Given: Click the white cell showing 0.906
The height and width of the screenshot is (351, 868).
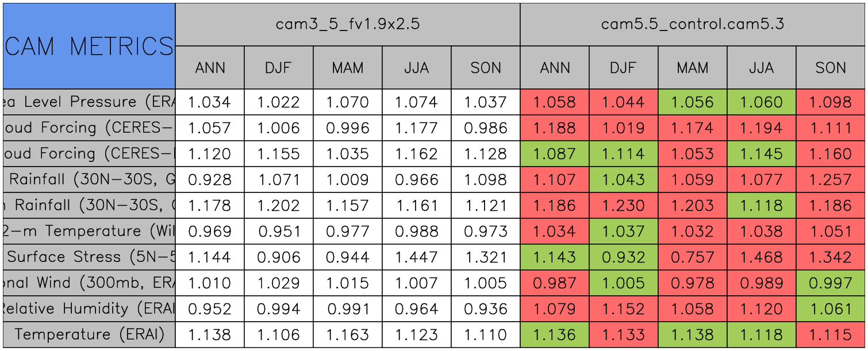Looking at the screenshot, I should 278,257.
